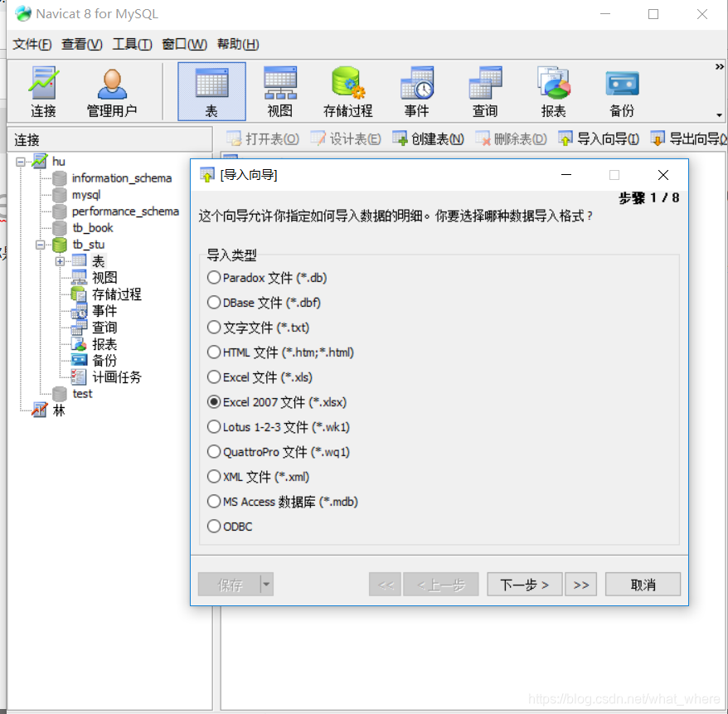Expand the 表 node under tb_stu

coord(60,261)
